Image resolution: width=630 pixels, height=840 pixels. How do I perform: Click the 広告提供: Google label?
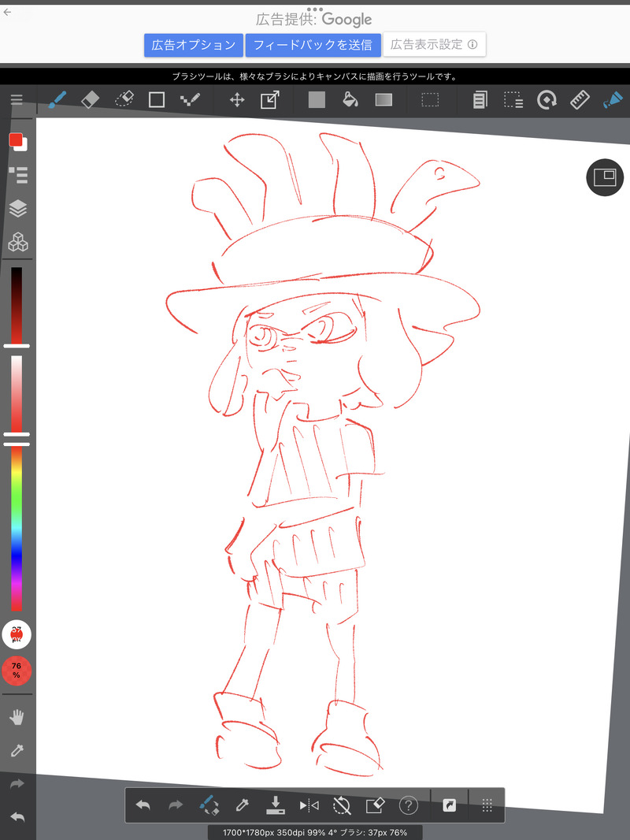(x=313, y=20)
